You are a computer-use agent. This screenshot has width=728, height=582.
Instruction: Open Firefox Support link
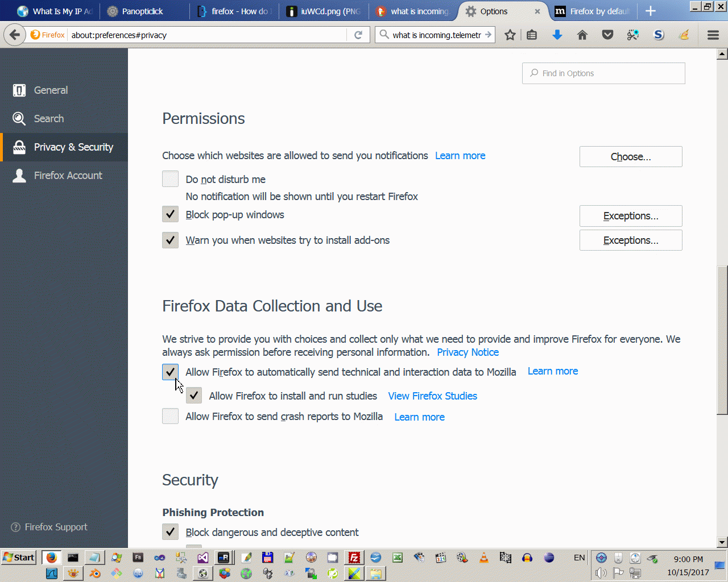(x=49, y=527)
